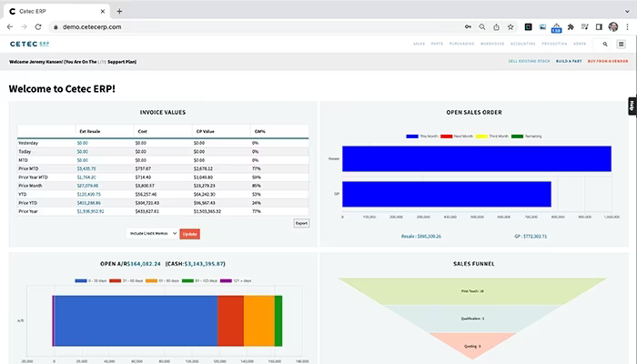
Task: Open the extension with blue badge
Action: (556, 27)
